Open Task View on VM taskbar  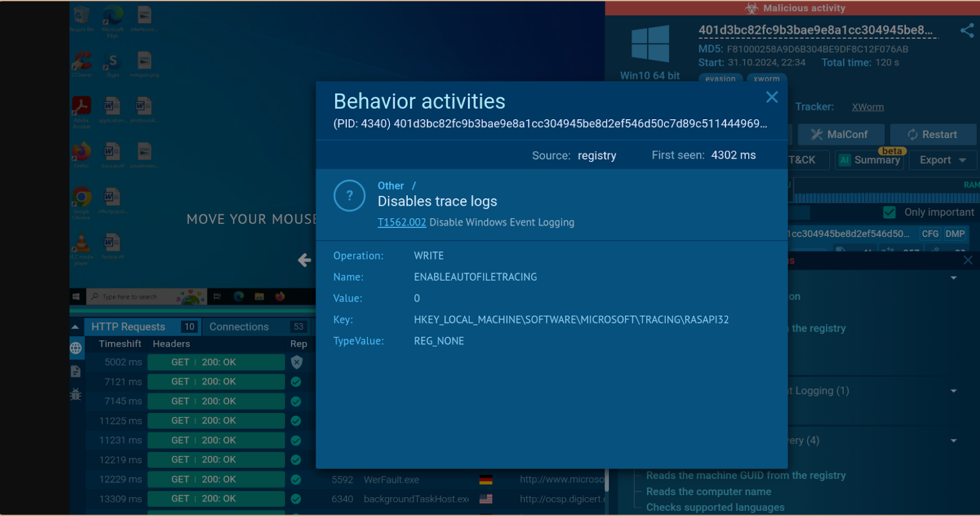click(217, 297)
